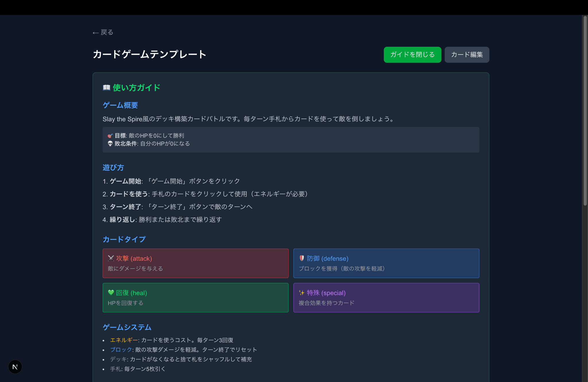Click the skull icon next to 敗北条件

coord(110,143)
